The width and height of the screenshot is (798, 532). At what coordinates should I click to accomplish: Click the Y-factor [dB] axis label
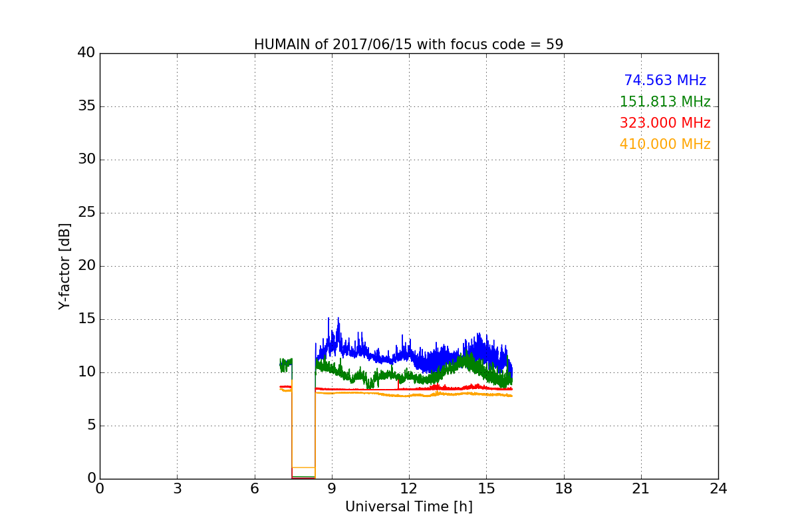[x=65, y=266]
